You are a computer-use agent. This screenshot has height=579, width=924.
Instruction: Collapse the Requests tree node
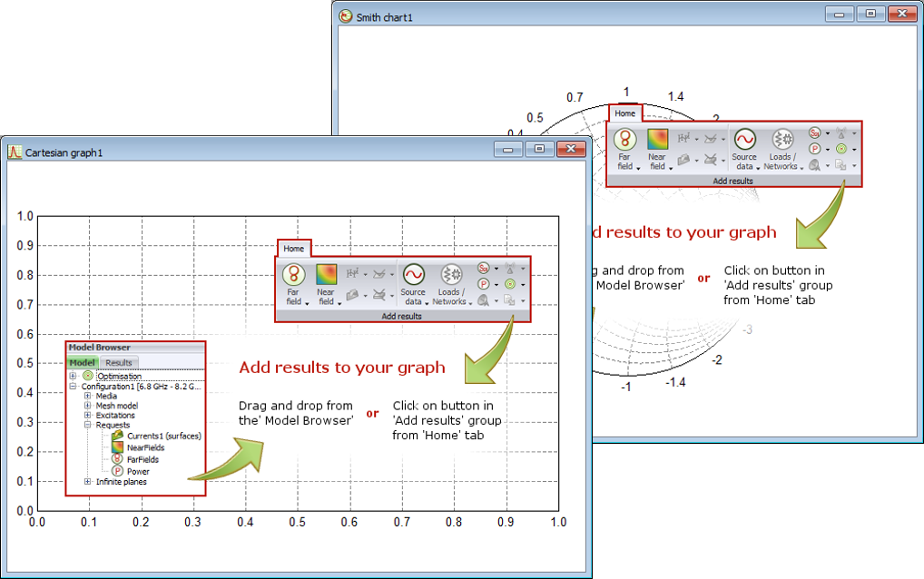point(86,425)
